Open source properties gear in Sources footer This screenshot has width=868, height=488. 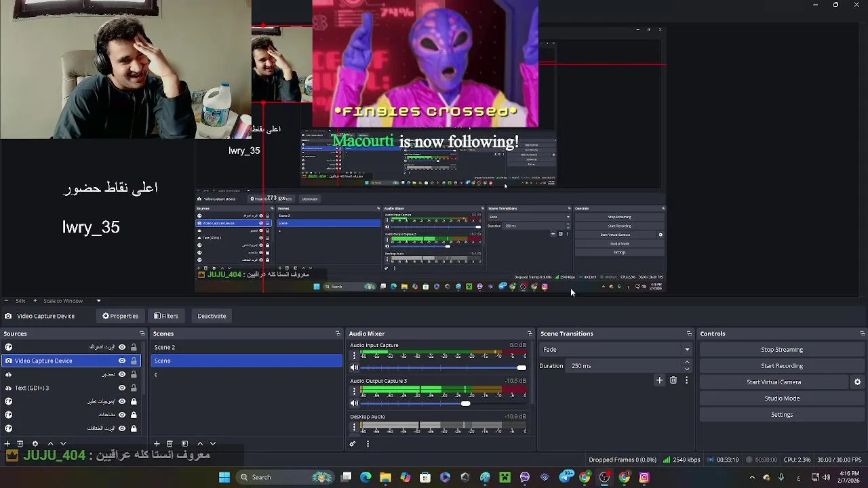point(35,444)
